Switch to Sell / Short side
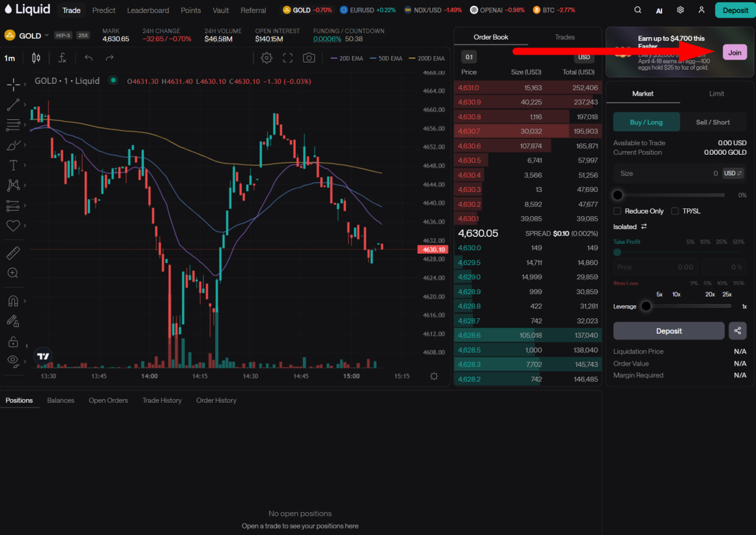This screenshot has height=535, width=756. (x=713, y=122)
